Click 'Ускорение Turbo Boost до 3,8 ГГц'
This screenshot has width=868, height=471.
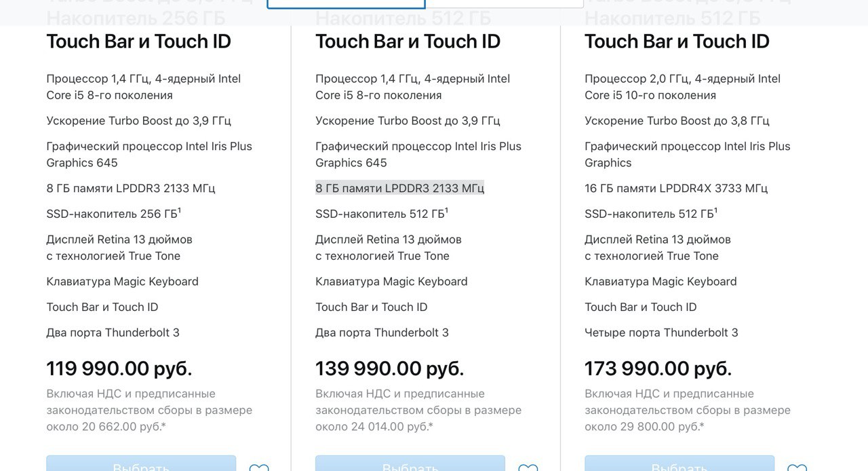[x=677, y=121]
